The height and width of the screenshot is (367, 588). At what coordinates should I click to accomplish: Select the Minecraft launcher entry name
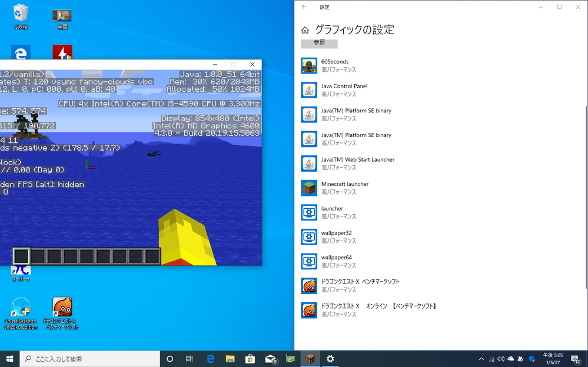tap(345, 183)
